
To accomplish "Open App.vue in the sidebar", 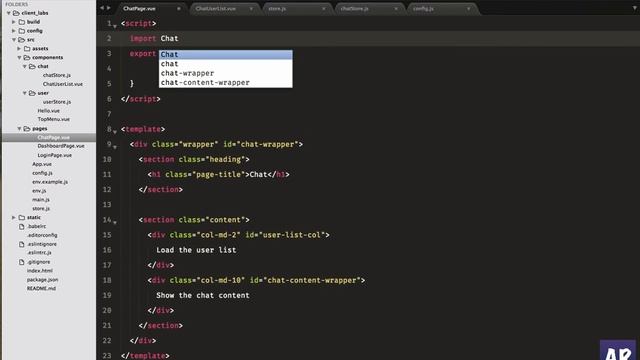I will (x=42, y=164).
